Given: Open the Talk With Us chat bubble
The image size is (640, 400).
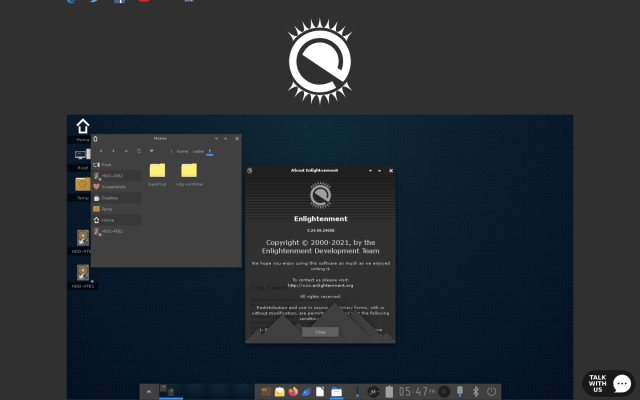Looking at the screenshot, I should point(608,384).
